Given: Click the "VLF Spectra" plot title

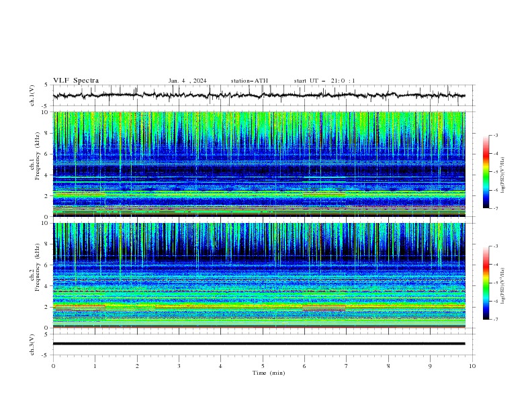Looking at the screenshot, I should click(76, 81).
